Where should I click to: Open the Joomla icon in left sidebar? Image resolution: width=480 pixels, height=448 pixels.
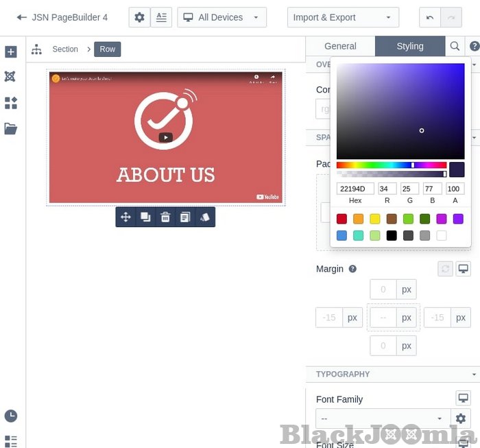coord(10,77)
